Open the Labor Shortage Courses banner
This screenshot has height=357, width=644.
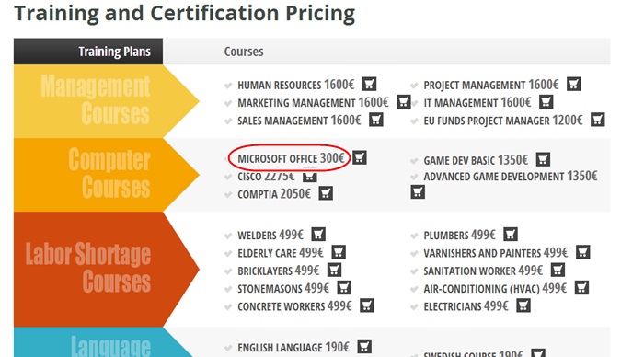point(107,269)
